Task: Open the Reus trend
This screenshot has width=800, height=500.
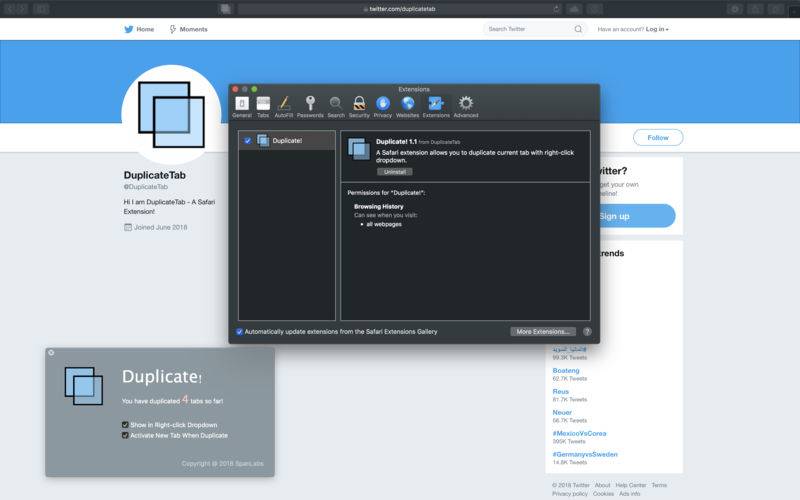Action: coord(561,391)
